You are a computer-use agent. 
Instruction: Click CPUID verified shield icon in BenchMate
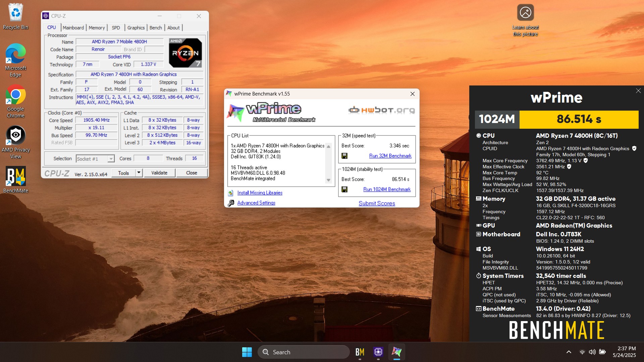click(634, 148)
